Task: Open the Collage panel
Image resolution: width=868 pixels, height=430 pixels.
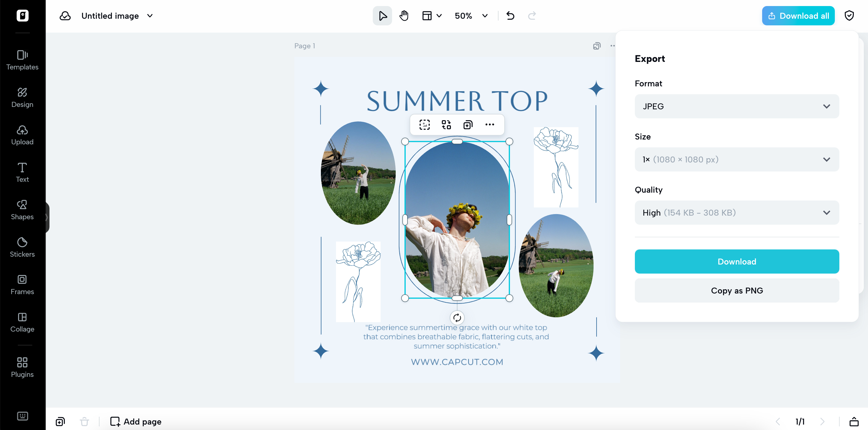Action: pyautogui.click(x=22, y=322)
